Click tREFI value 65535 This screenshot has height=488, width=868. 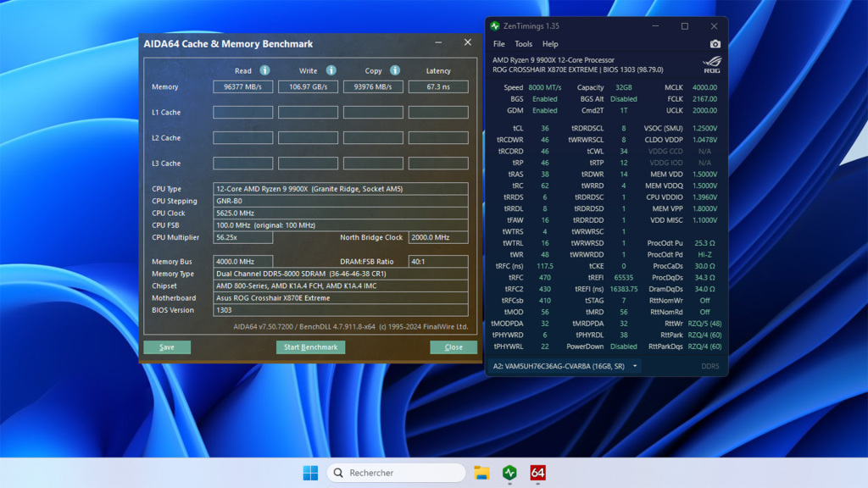(x=623, y=278)
